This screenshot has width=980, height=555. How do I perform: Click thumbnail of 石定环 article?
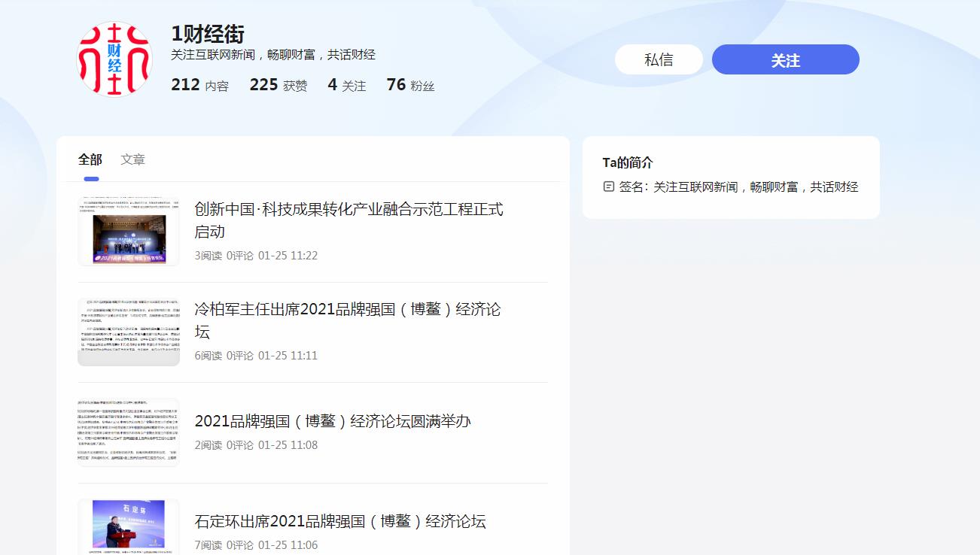129,526
